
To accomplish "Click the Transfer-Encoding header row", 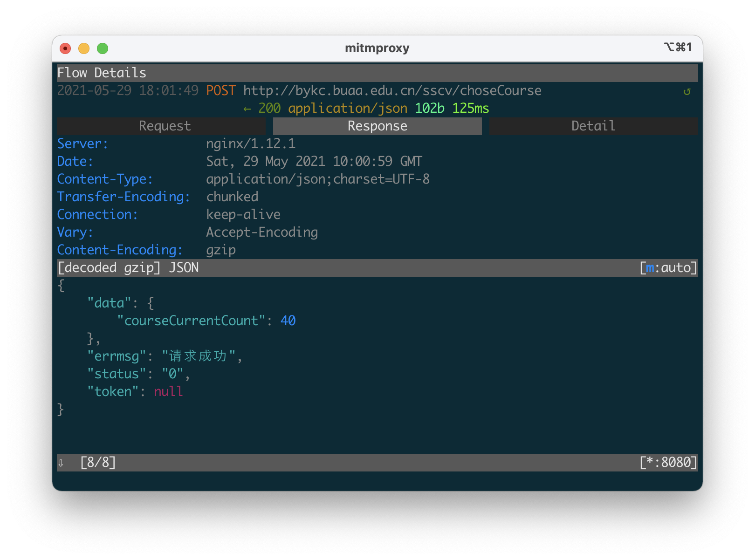I will [x=377, y=197].
